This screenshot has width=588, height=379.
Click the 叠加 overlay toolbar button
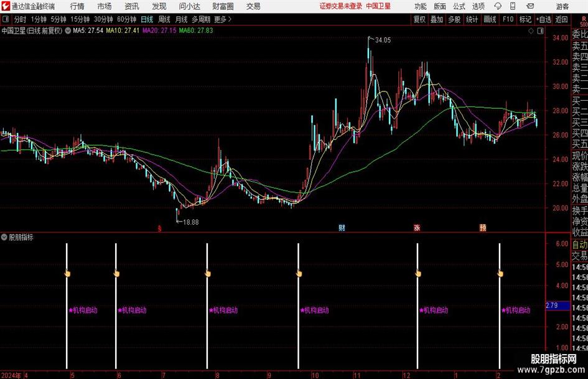[x=437, y=19]
